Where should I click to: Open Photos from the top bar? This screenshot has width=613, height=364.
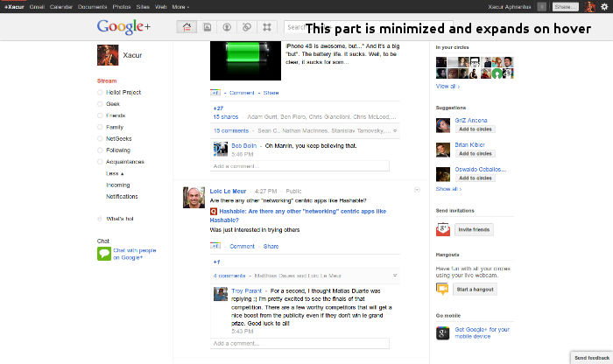[x=122, y=7]
